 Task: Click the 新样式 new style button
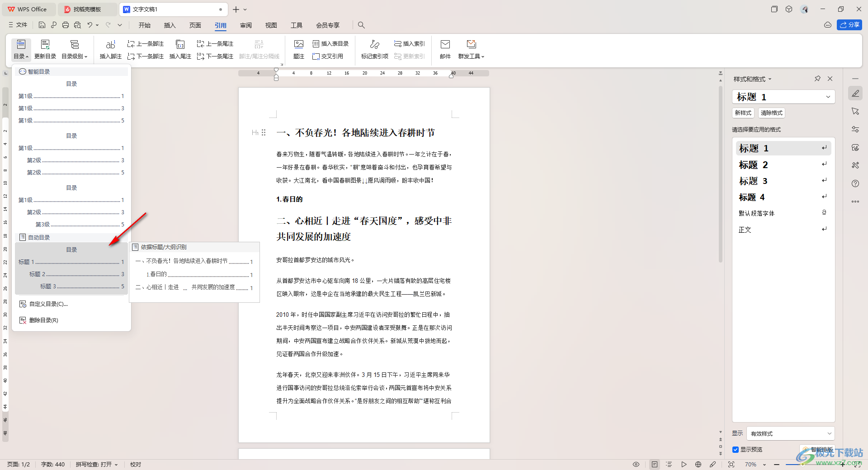point(743,113)
